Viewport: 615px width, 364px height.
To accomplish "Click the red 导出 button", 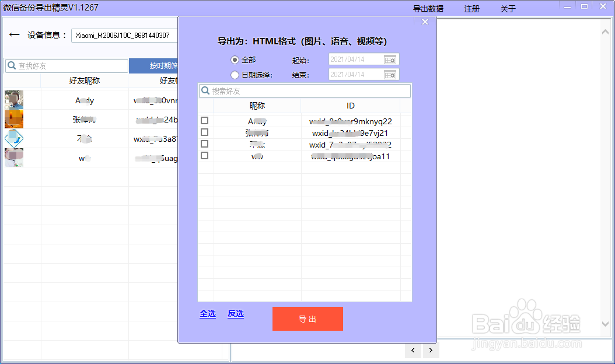I will [307, 319].
